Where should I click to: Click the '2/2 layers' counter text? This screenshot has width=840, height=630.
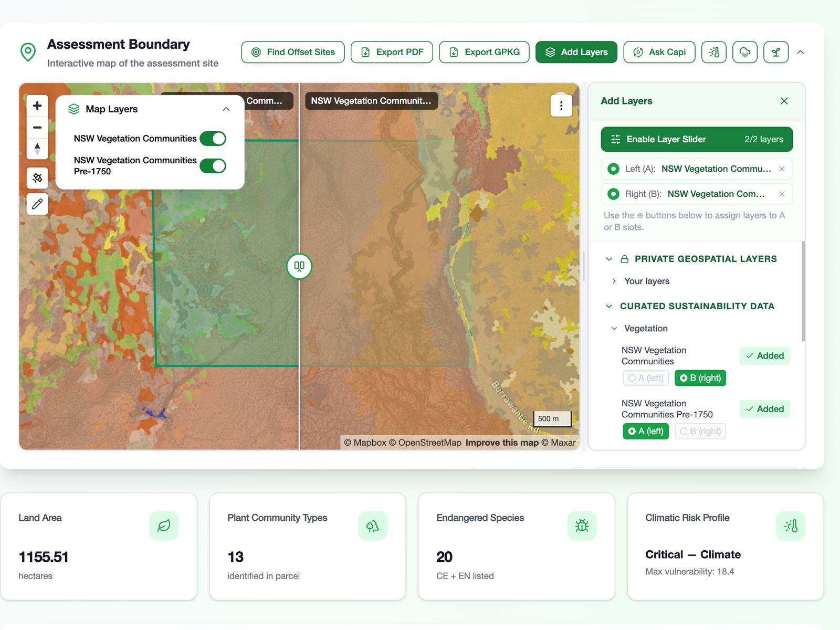click(764, 139)
